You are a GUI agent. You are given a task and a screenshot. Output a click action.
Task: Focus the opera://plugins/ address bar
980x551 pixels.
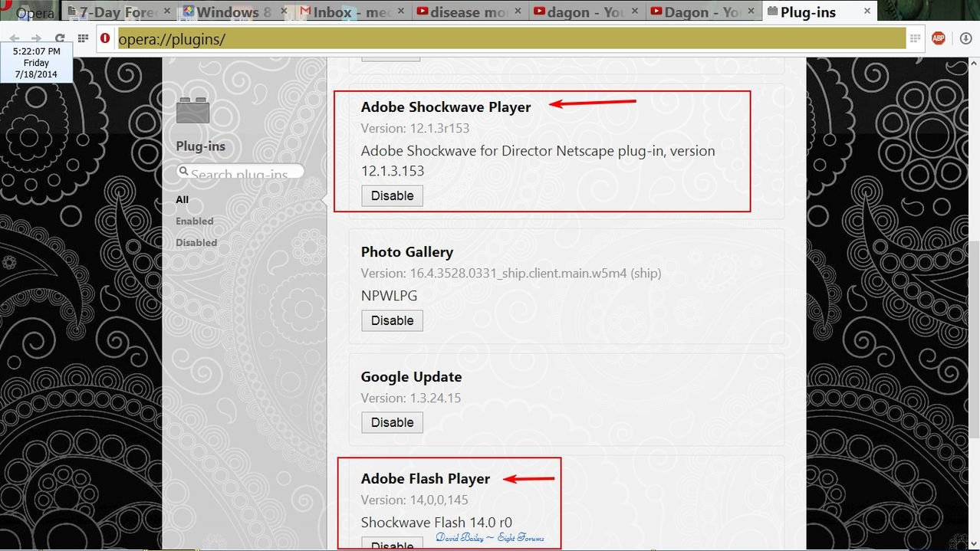tap(510, 38)
